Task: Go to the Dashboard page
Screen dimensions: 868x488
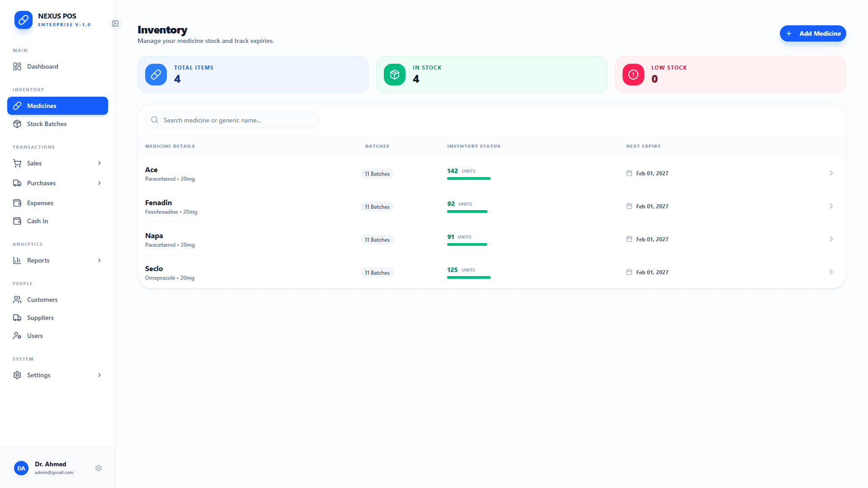Action: coord(42,66)
